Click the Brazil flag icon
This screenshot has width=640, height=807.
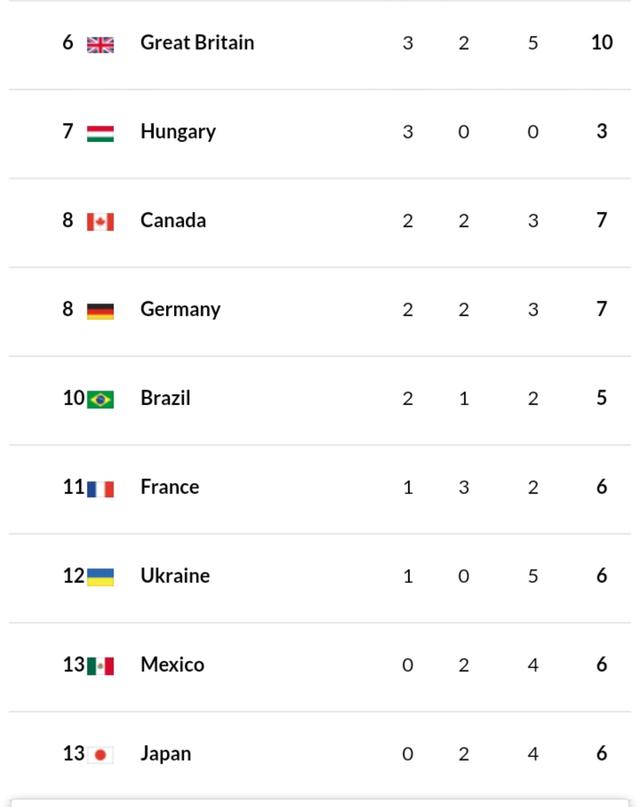point(100,399)
